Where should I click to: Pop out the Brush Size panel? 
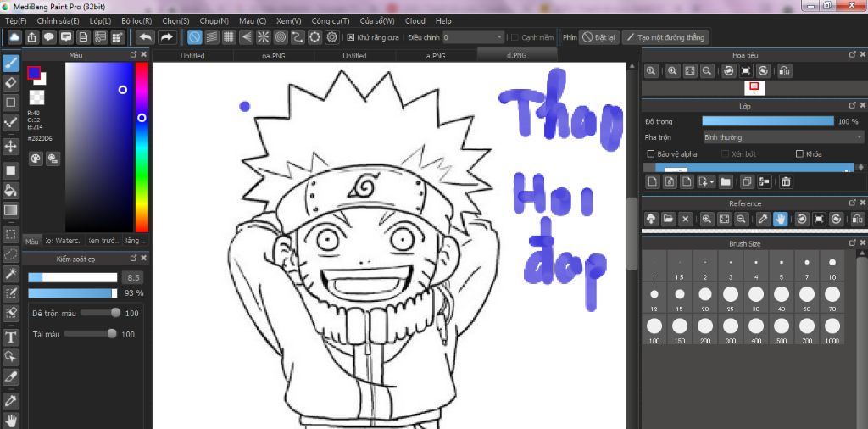[x=852, y=243]
